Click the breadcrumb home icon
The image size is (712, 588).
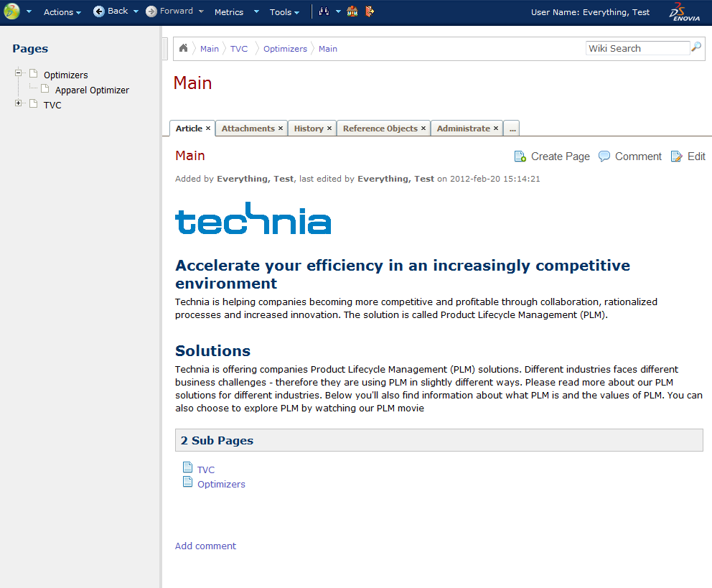pos(184,48)
